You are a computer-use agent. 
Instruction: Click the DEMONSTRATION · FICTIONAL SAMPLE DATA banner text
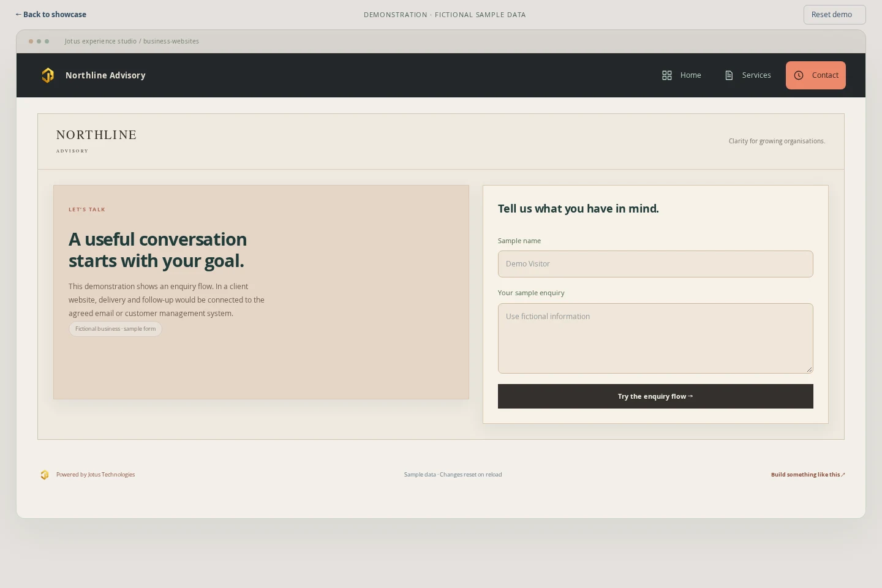click(445, 15)
